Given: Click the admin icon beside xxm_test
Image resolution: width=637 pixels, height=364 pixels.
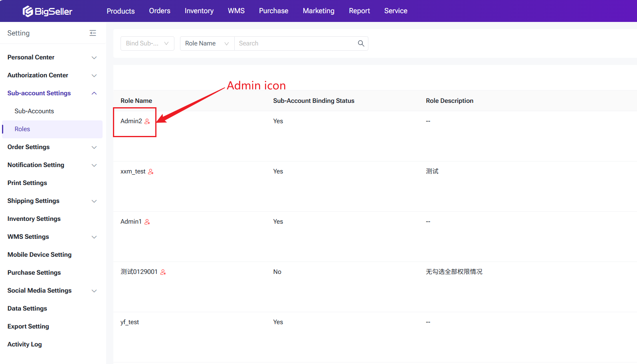Looking at the screenshot, I should [x=150, y=171].
